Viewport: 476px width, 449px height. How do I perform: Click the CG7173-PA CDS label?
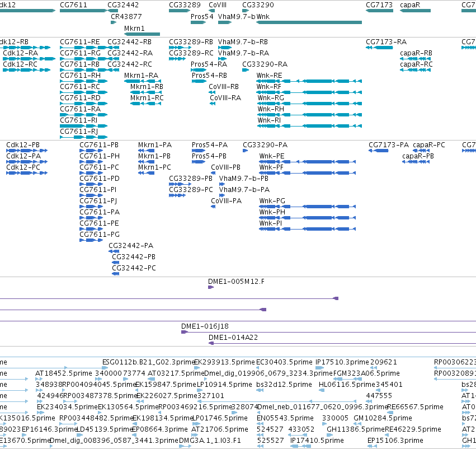(389, 145)
